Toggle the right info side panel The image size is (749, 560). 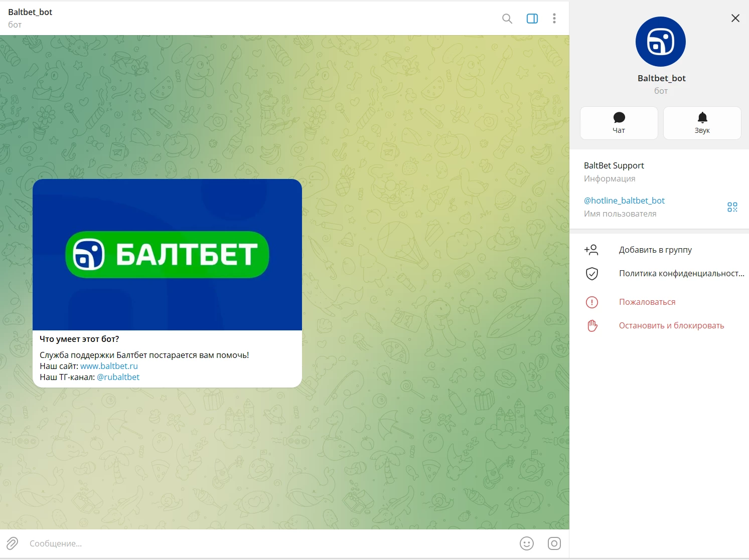tap(532, 19)
